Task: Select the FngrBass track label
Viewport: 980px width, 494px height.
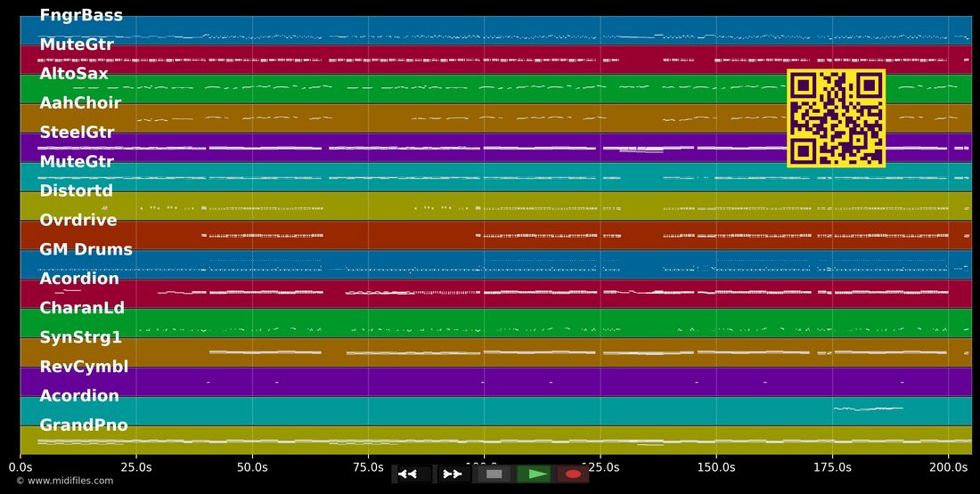Action: (x=81, y=15)
